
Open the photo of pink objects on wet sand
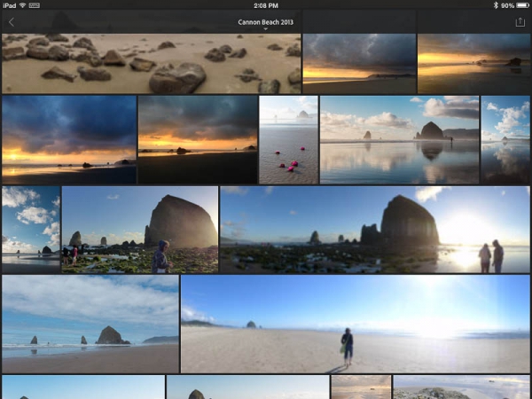pos(288,140)
